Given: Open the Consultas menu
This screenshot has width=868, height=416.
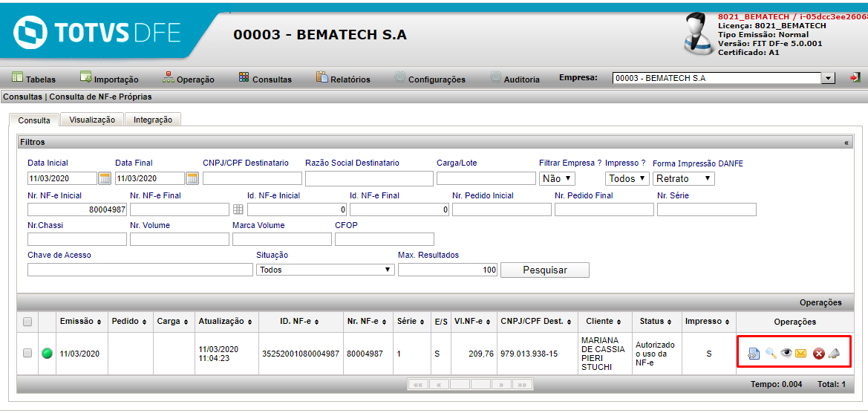Looking at the screenshot, I should [x=265, y=78].
